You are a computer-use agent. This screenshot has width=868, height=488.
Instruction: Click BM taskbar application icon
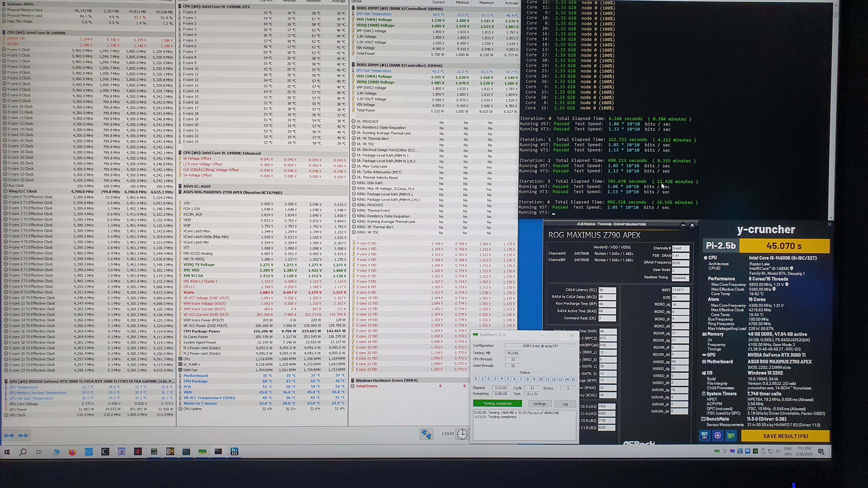(170, 452)
